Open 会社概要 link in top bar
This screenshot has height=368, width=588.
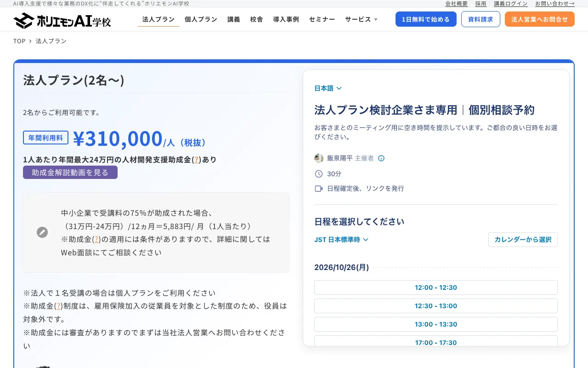click(x=456, y=4)
